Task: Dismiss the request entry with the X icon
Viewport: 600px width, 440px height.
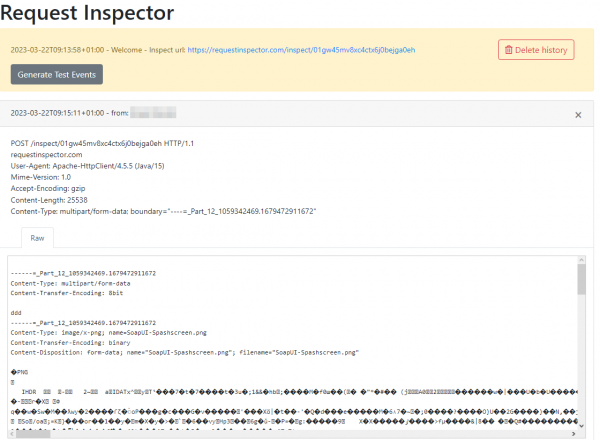Action: click(x=578, y=115)
